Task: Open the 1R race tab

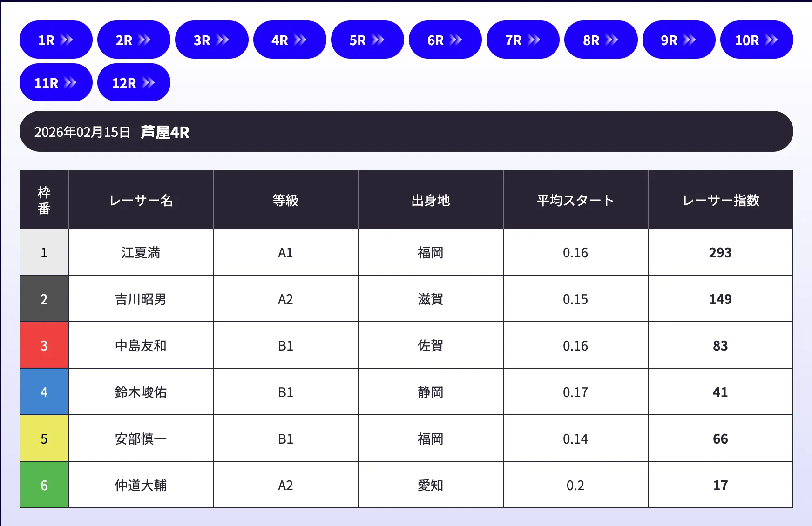Action: pyautogui.click(x=55, y=40)
